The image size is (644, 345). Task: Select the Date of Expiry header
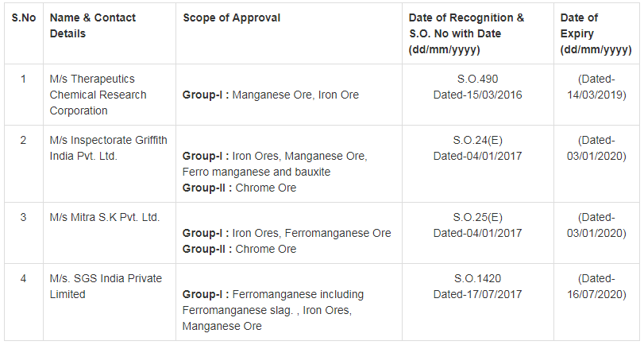click(595, 33)
